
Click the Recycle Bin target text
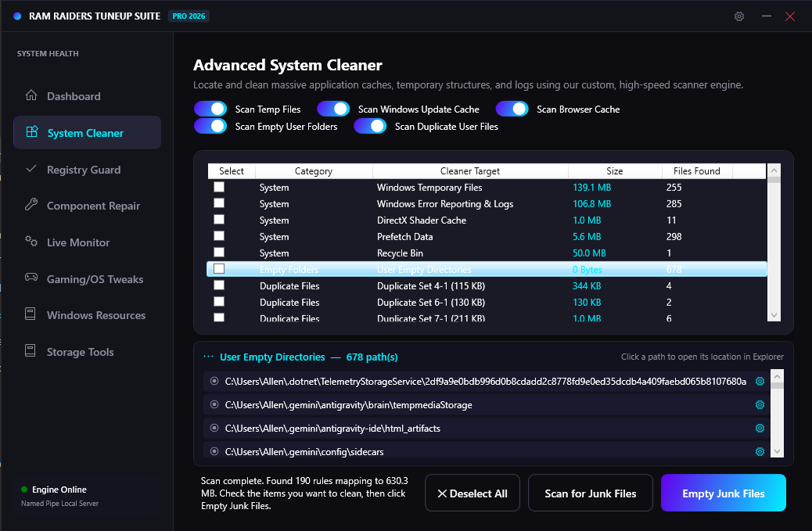[x=400, y=253]
